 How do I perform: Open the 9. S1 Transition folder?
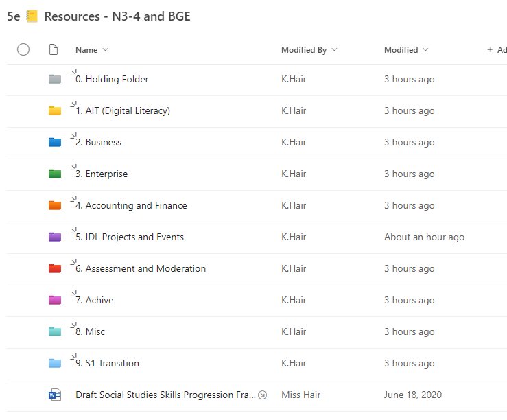tap(107, 363)
